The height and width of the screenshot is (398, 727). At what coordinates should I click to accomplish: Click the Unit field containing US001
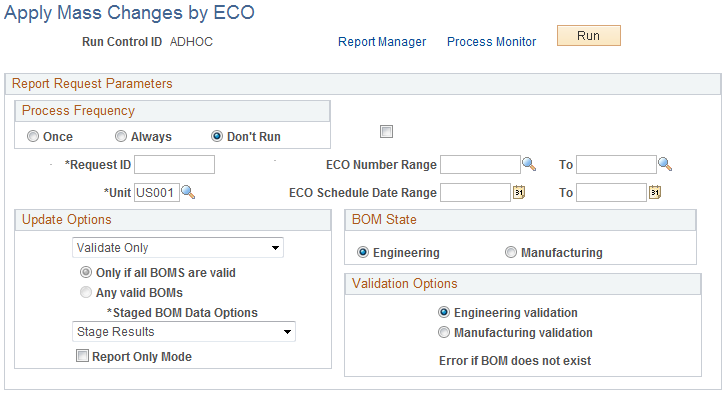click(x=157, y=193)
